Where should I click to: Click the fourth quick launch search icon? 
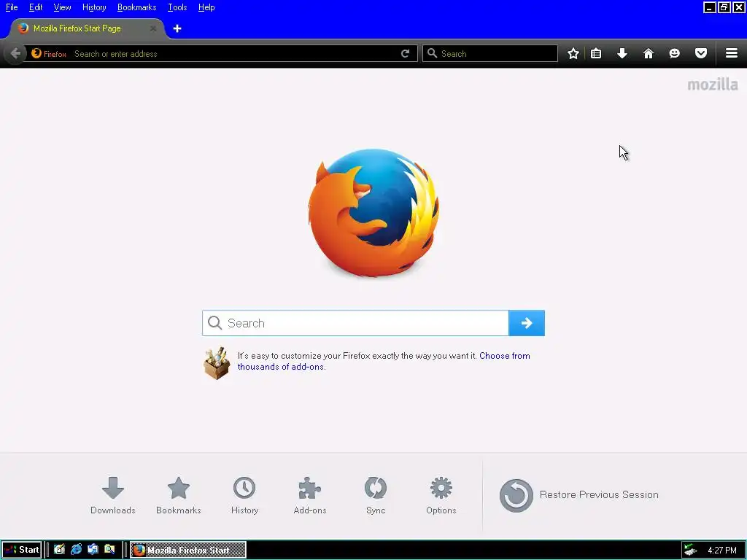[109, 550]
